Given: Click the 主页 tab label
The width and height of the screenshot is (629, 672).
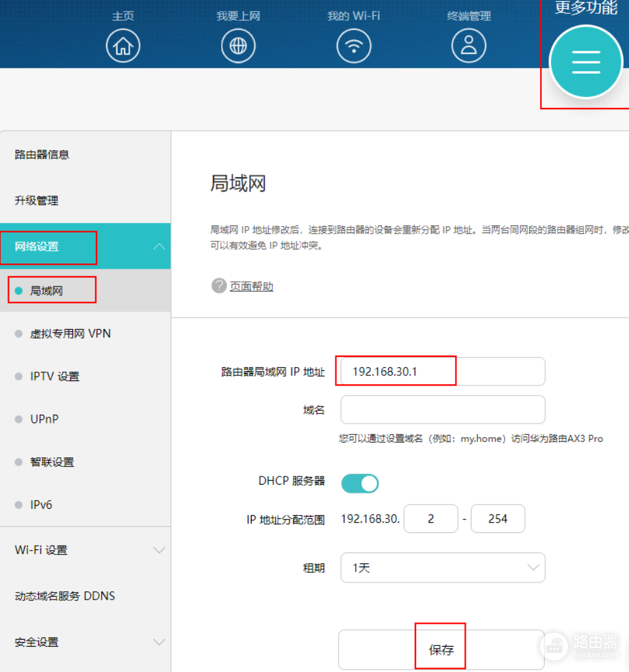Looking at the screenshot, I should [x=123, y=17].
